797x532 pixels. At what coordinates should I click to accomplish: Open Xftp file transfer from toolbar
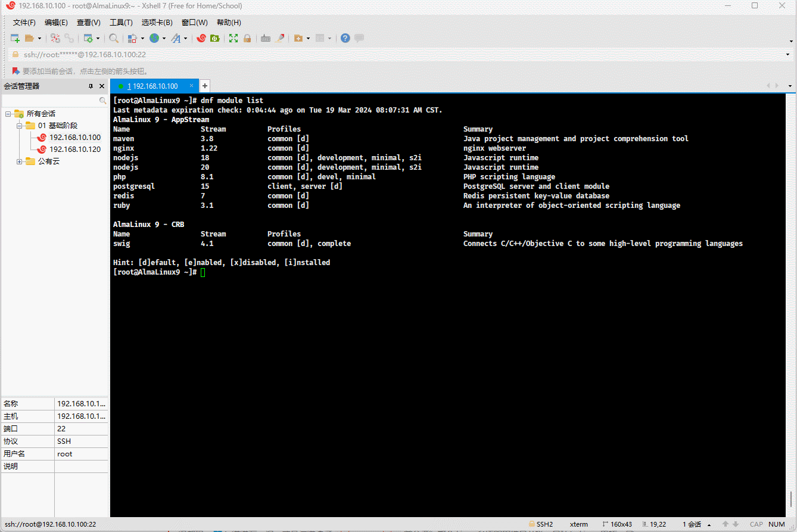click(x=215, y=38)
